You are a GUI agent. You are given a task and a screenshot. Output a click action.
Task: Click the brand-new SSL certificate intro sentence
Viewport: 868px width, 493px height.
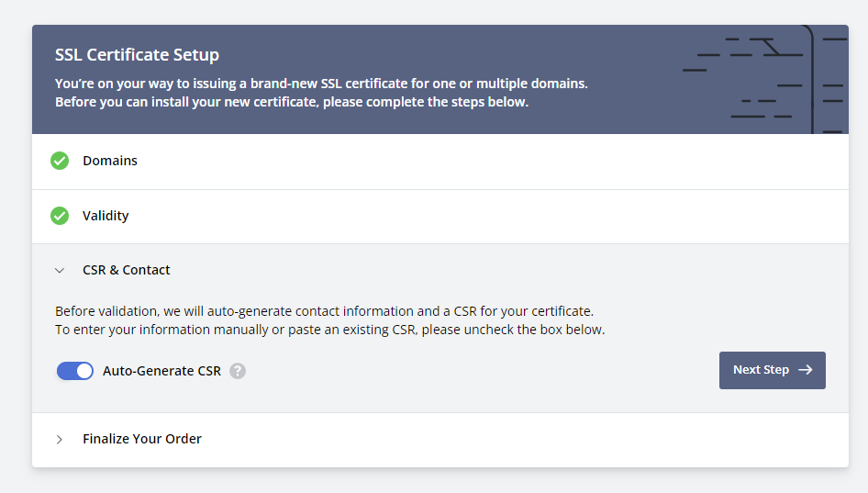[x=321, y=84]
